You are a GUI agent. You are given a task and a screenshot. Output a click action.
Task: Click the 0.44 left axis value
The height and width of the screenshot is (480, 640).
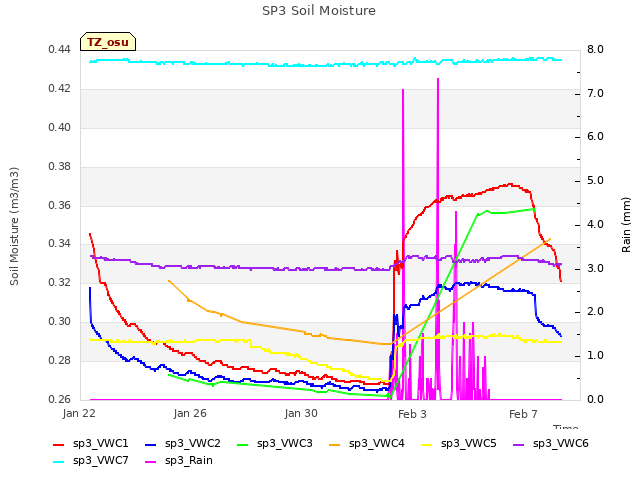pos(60,49)
